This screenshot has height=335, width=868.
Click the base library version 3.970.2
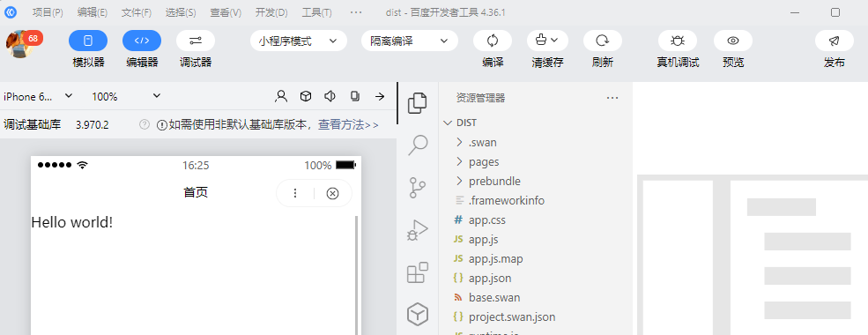tap(92, 124)
